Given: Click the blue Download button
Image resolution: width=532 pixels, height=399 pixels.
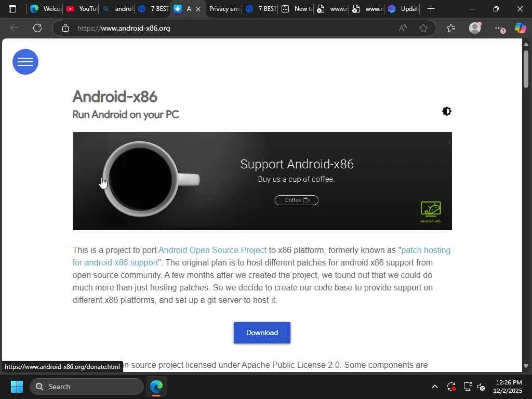Looking at the screenshot, I should [x=262, y=332].
